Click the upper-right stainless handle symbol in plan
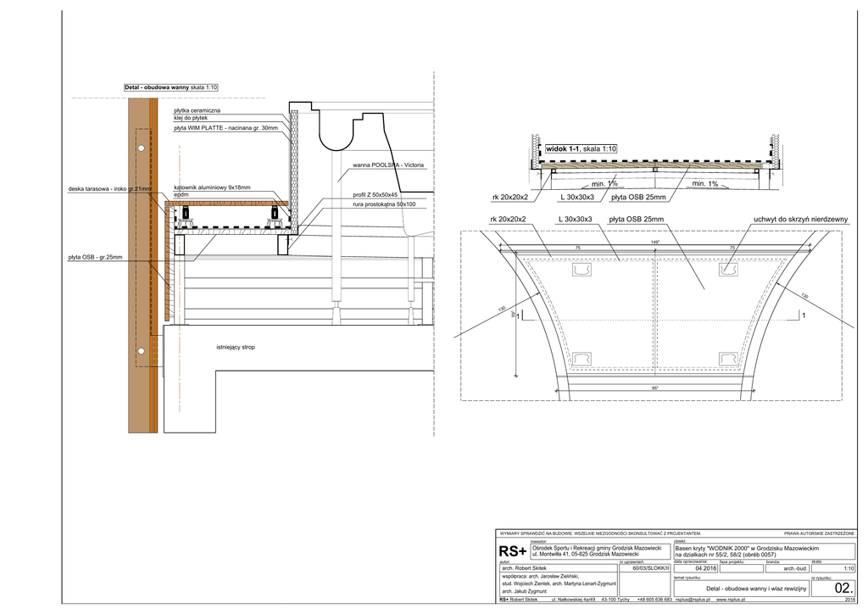The image size is (868, 614). pos(728,270)
